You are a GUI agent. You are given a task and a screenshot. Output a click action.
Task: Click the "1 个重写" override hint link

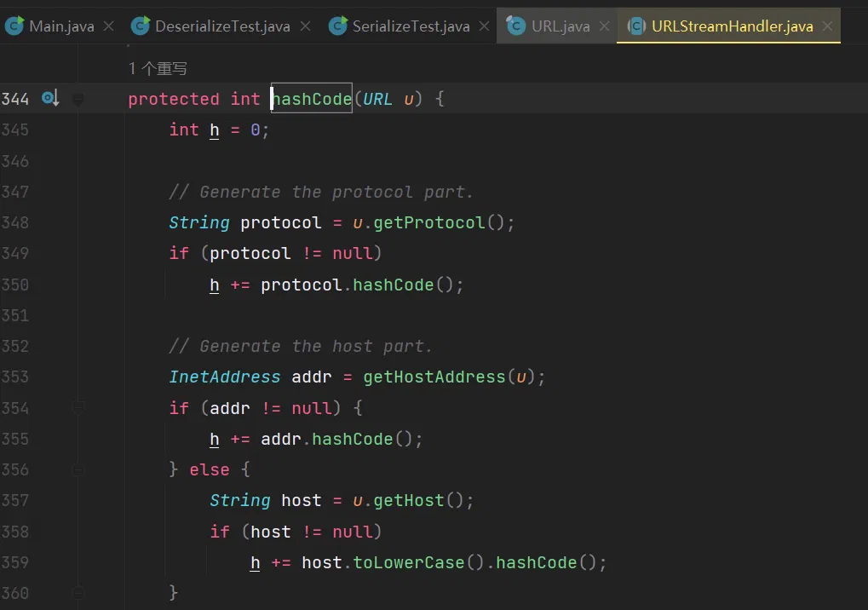[x=158, y=68]
